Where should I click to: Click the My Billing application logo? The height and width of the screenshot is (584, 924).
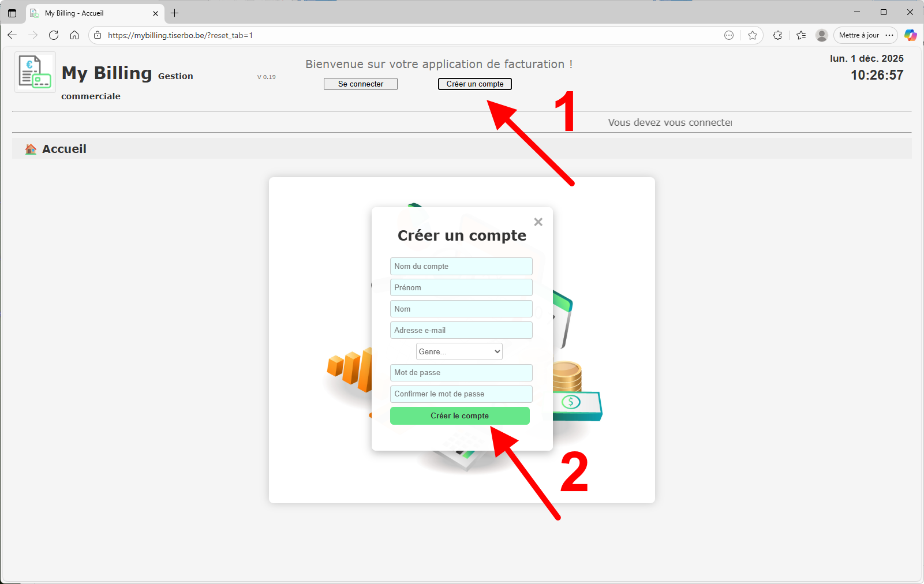click(x=34, y=72)
